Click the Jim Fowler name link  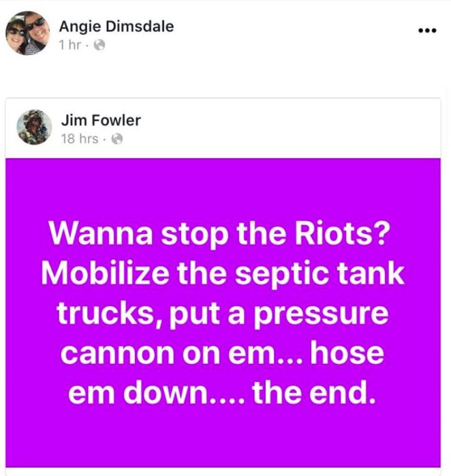point(101,120)
